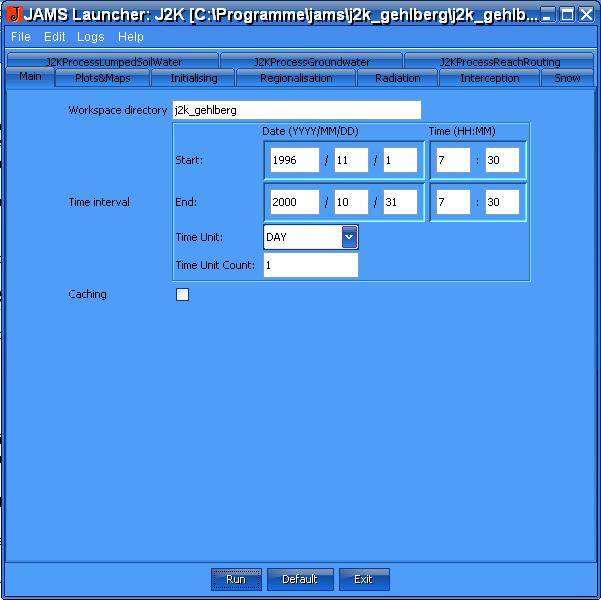
Task: Open the Interception tab
Action: click(x=489, y=78)
